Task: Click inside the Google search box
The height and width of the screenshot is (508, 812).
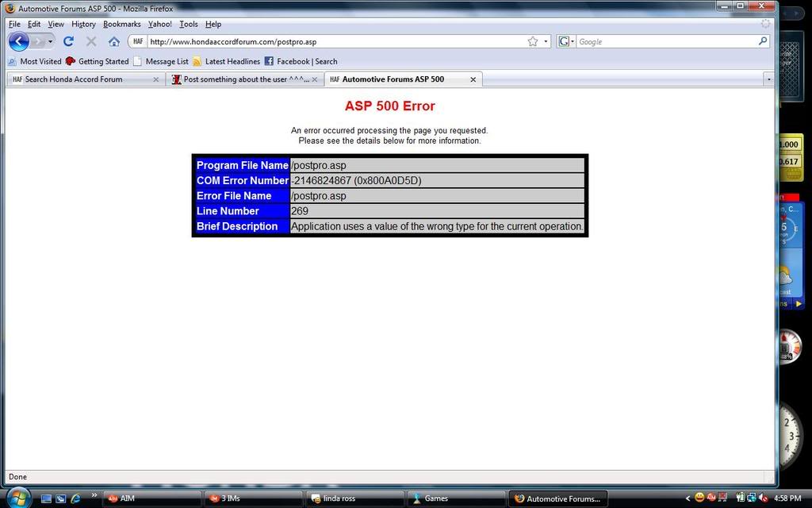Action: 658,41
